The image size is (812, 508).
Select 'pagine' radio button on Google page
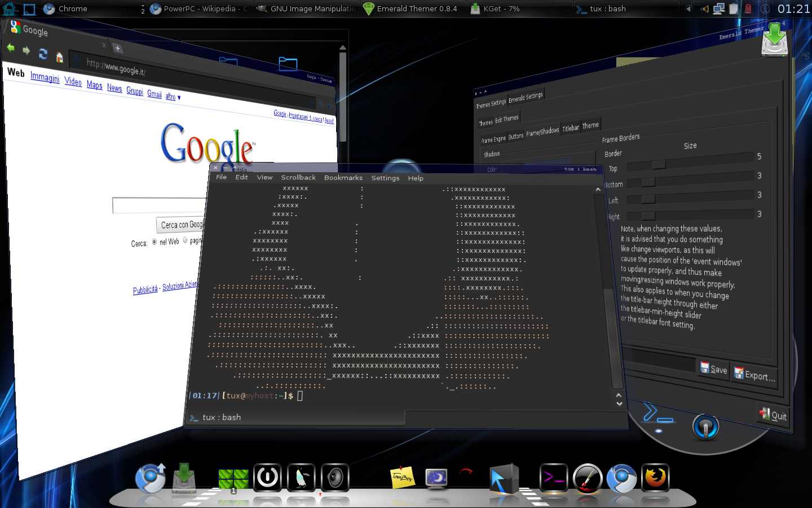(x=185, y=240)
